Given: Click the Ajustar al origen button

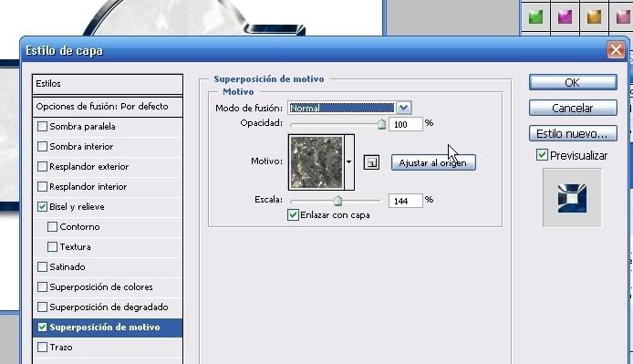Looking at the screenshot, I should tap(432, 162).
